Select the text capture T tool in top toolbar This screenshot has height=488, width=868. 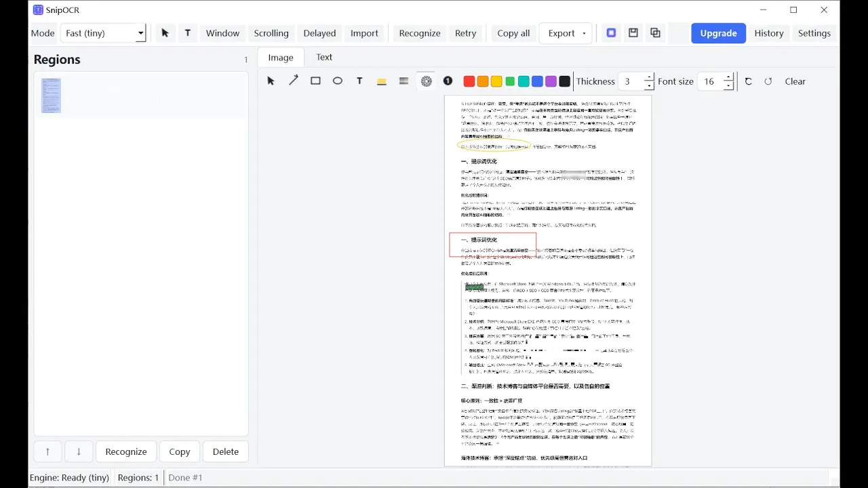pyautogui.click(x=188, y=33)
